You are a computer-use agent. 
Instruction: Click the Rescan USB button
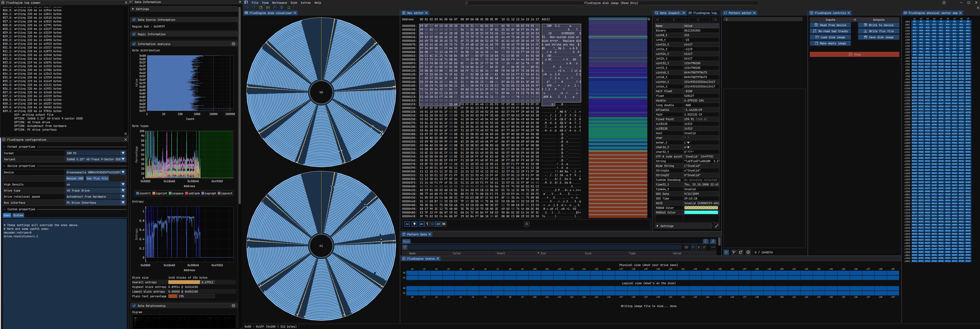75,178
